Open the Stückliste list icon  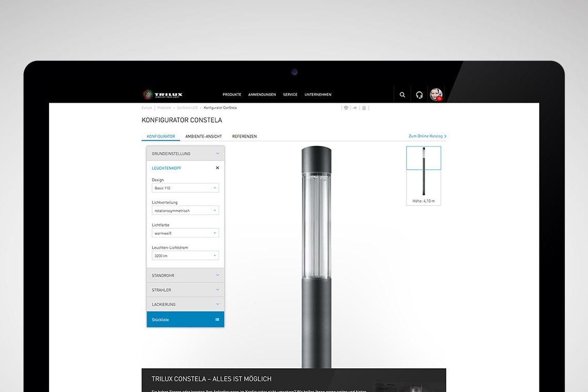click(x=217, y=320)
